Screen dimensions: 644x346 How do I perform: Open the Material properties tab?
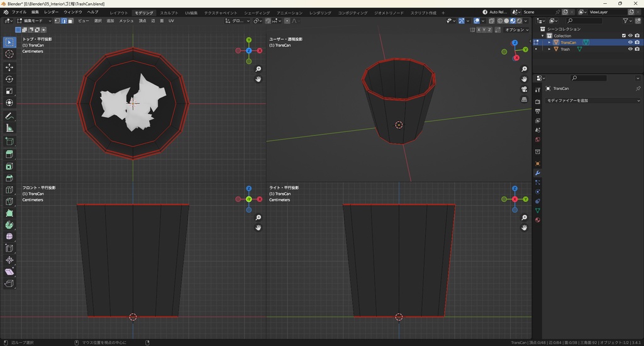[538, 220]
